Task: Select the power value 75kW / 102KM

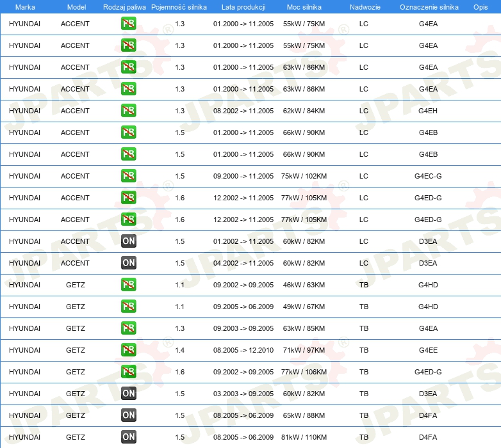Action: [304, 176]
